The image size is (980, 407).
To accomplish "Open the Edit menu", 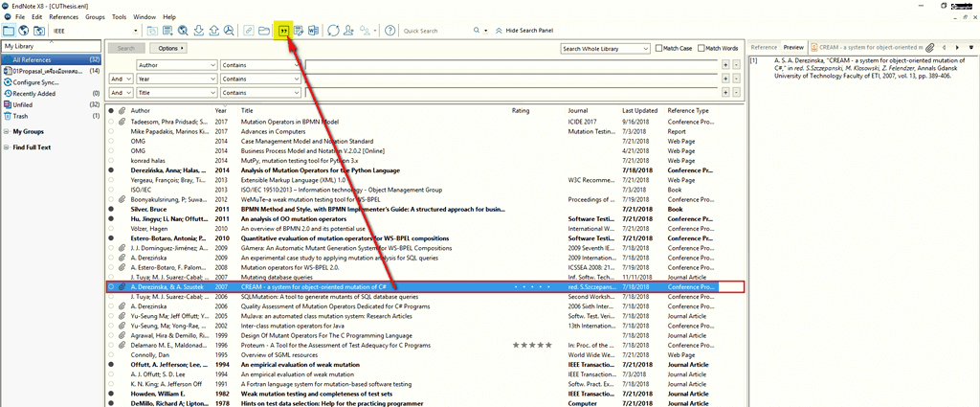I will (37, 17).
